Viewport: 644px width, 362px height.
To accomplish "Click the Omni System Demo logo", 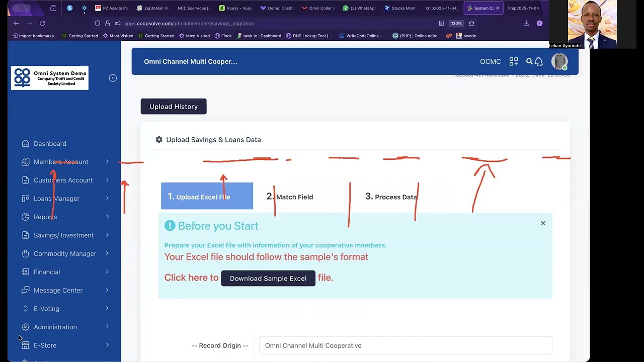I will pyautogui.click(x=50, y=78).
